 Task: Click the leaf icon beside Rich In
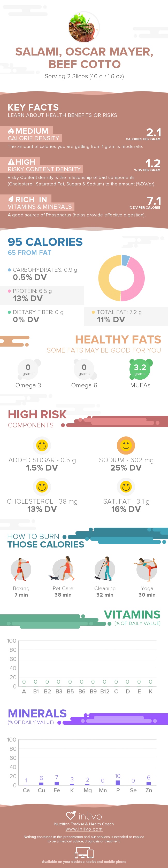tap(11, 199)
